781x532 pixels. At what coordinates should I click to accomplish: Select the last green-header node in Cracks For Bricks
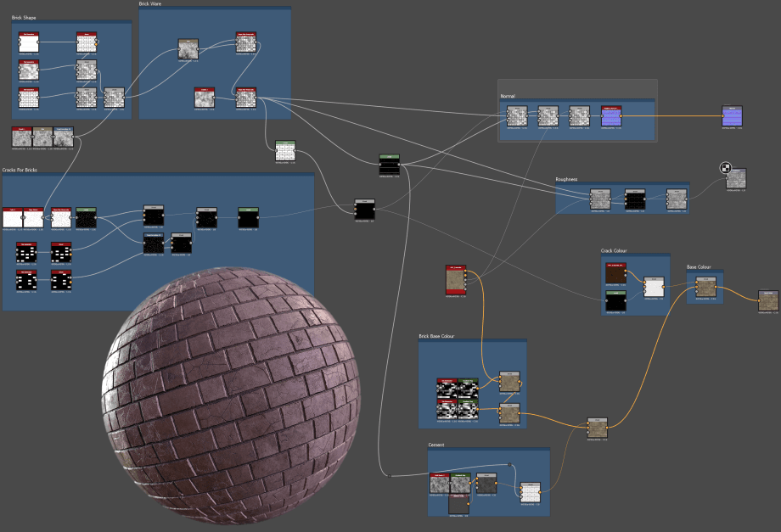point(248,217)
